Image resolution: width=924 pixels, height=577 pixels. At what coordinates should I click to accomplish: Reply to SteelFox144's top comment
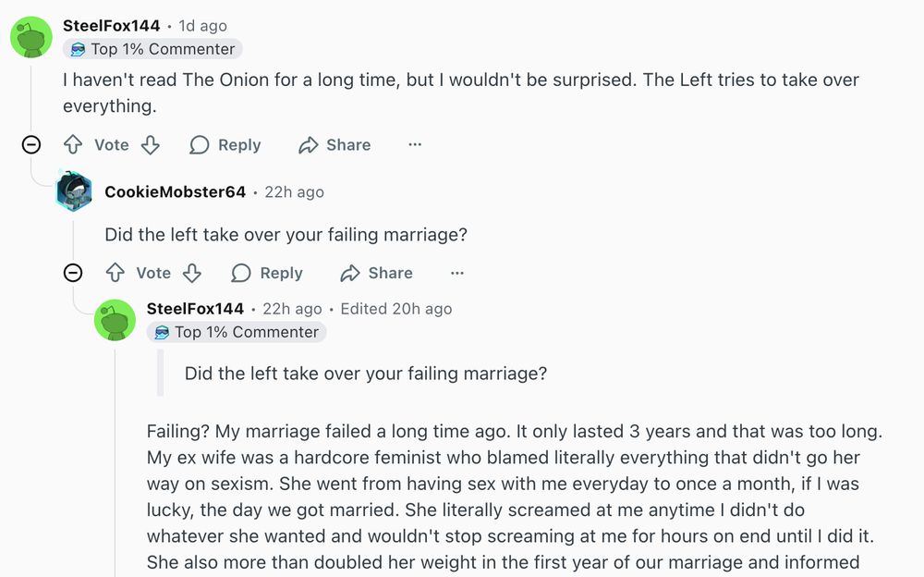225,145
